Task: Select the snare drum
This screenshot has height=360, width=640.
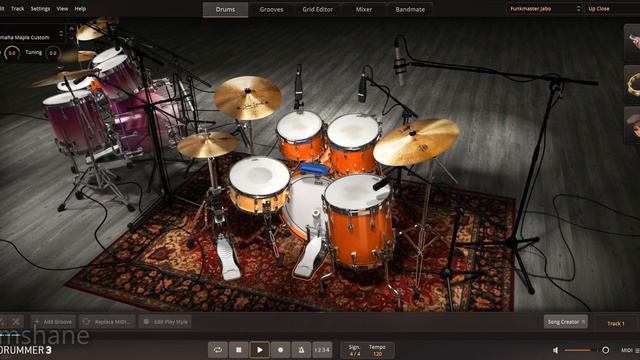Action: [x=259, y=184]
